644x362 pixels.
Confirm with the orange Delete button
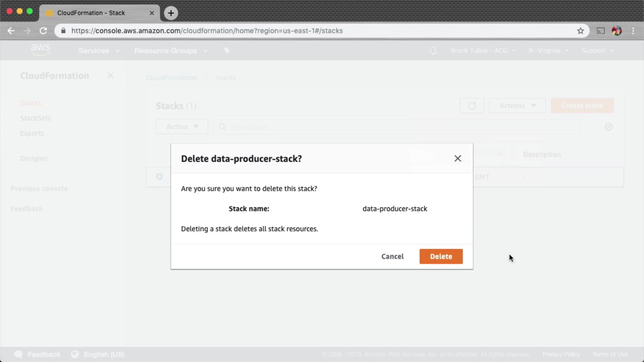tap(441, 256)
